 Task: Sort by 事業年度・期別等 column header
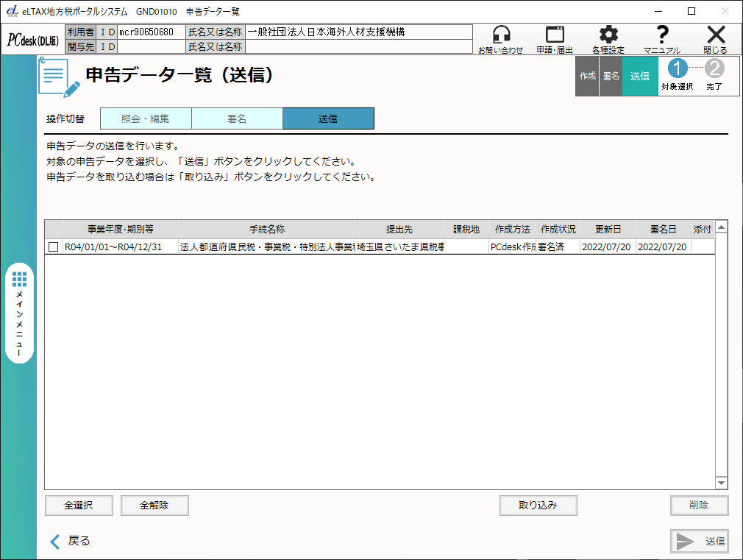121,230
